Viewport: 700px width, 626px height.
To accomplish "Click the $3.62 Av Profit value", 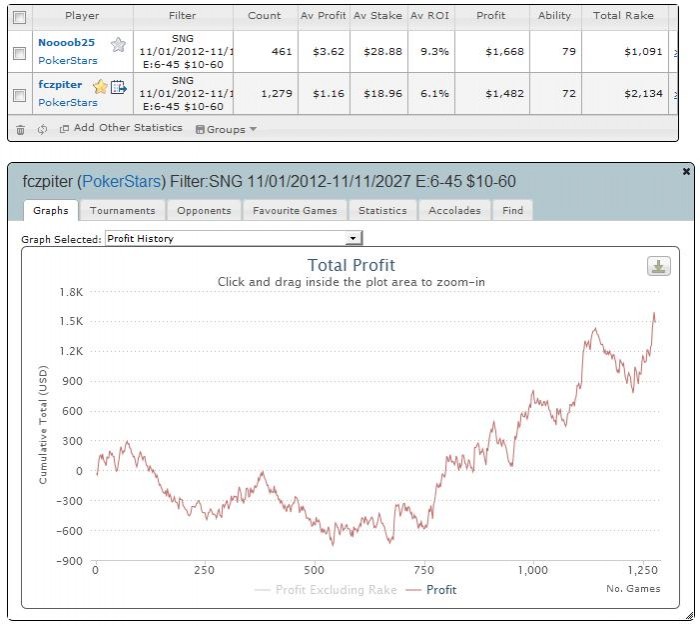I will [329, 52].
